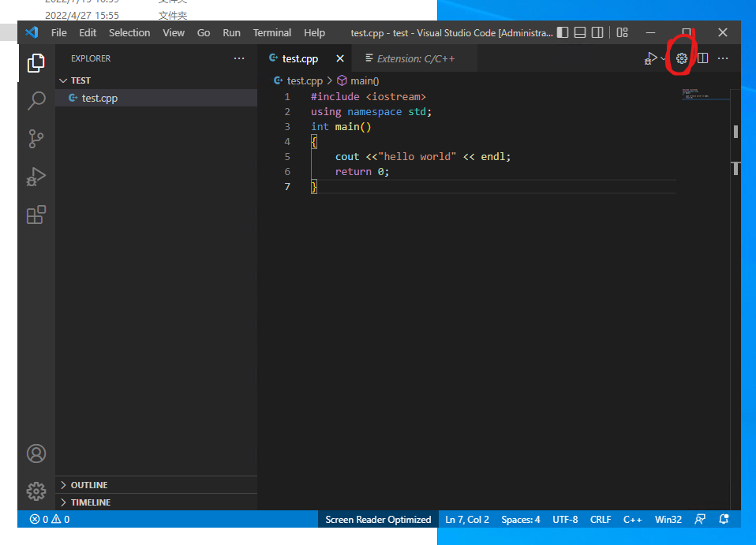
Task: Open the Run and Debug view
Action: 36,177
